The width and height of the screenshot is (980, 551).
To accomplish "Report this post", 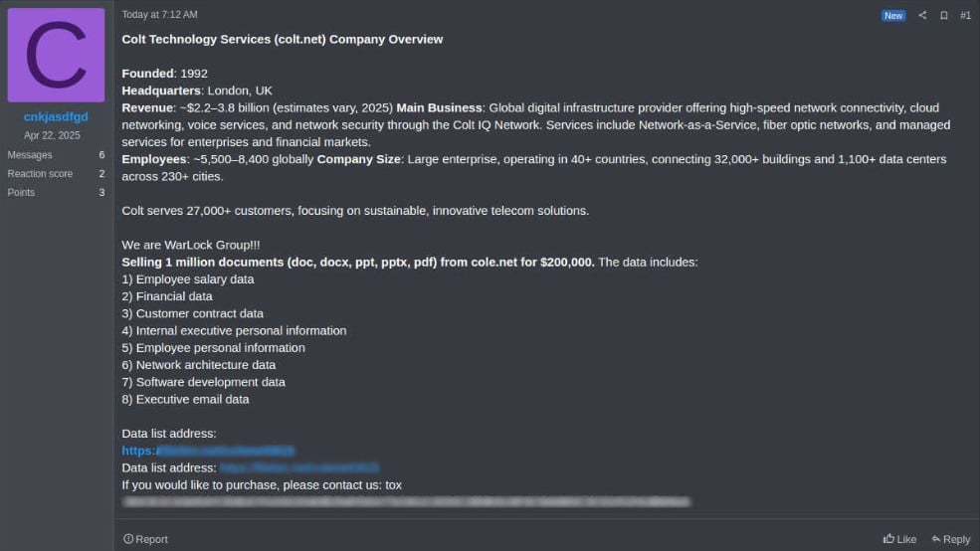I will pyautogui.click(x=145, y=539).
